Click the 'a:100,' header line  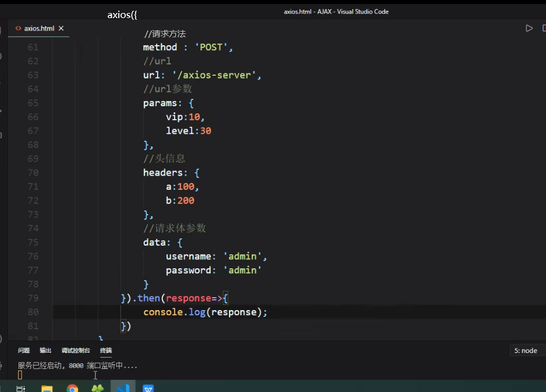click(x=183, y=186)
